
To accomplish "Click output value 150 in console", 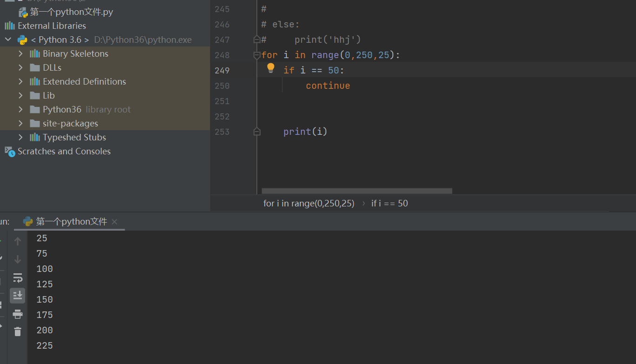I will [x=45, y=299].
